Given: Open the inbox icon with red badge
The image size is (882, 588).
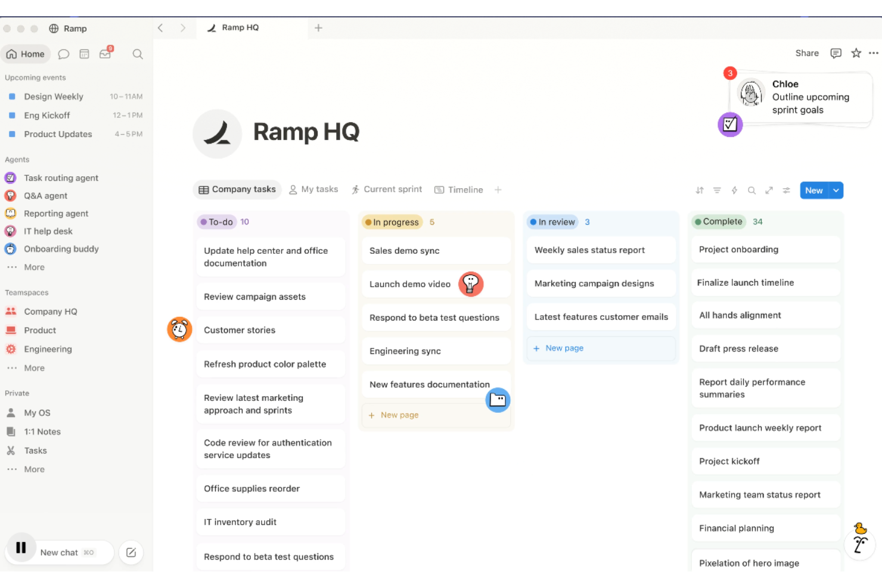Looking at the screenshot, I should tap(105, 53).
